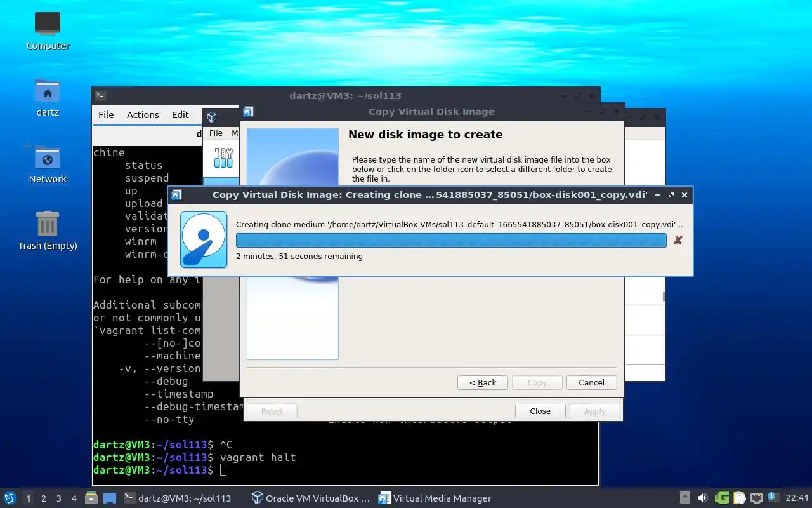Click the Copy Virtual Disk Image title icon
Viewport: 812px width, 508px height.
point(248,112)
